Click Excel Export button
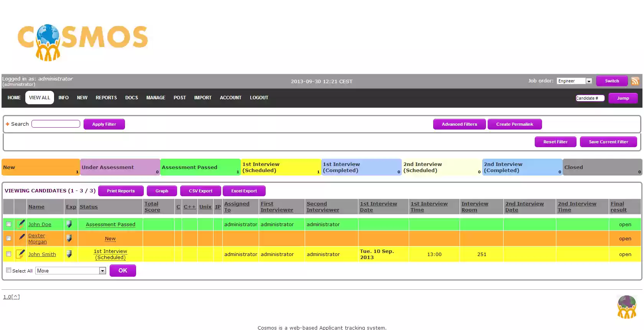 pyautogui.click(x=244, y=191)
